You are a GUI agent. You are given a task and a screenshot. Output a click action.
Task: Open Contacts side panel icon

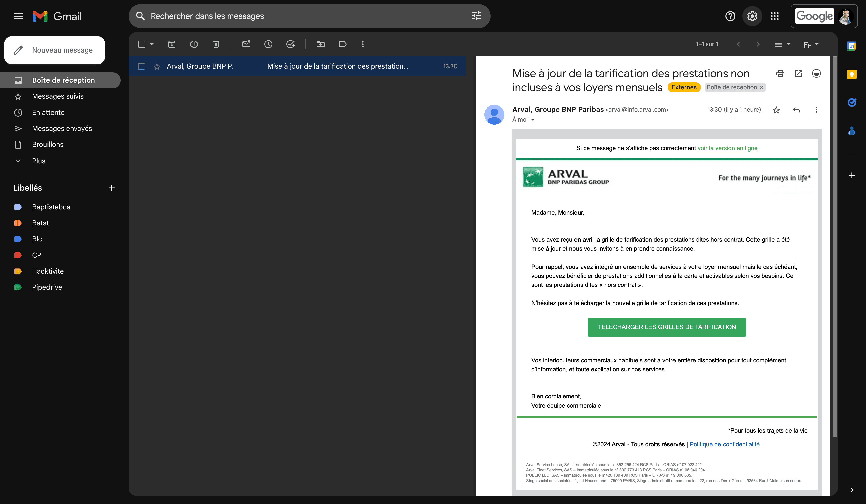coord(852,131)
